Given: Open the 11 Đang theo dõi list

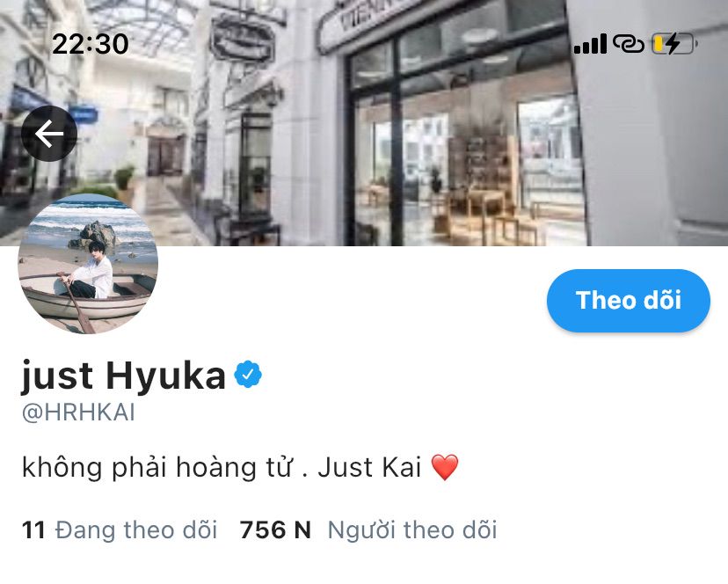Looking at the screenshot, I should pos(120,530).
